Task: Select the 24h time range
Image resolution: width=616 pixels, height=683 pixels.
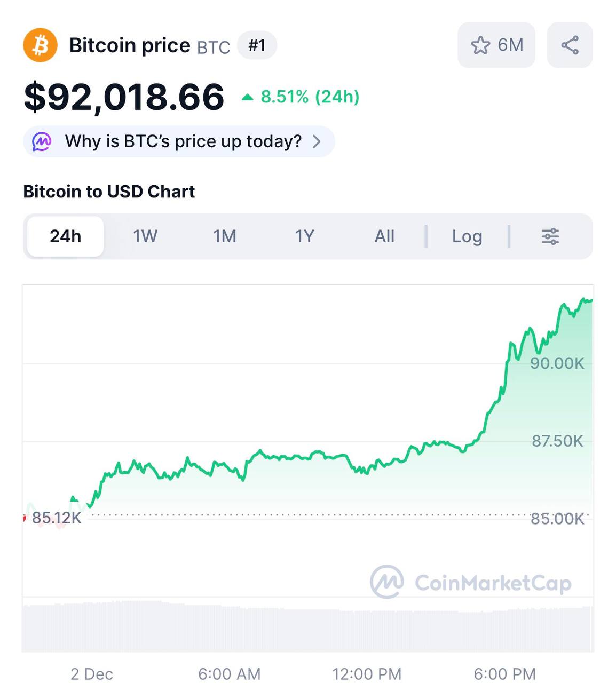Action: 65,236
